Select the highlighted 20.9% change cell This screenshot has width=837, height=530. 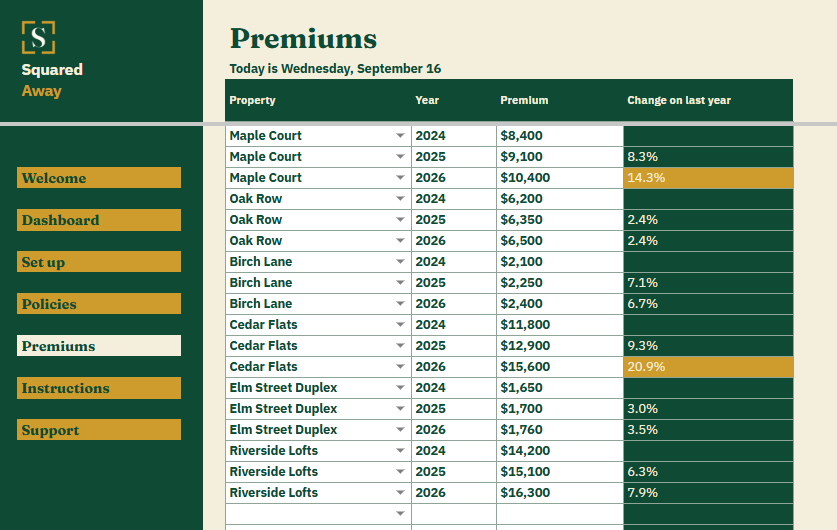tap(708, 367)
